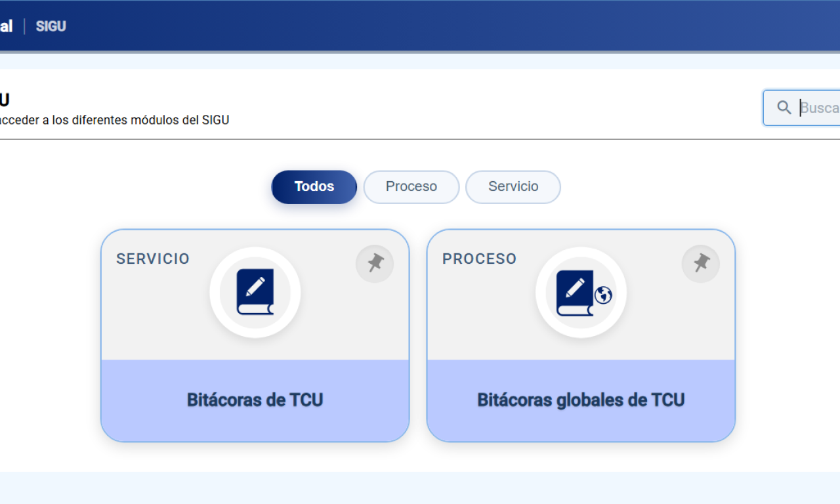Click the blue footer of the globales card

click(x=581, y=400)
